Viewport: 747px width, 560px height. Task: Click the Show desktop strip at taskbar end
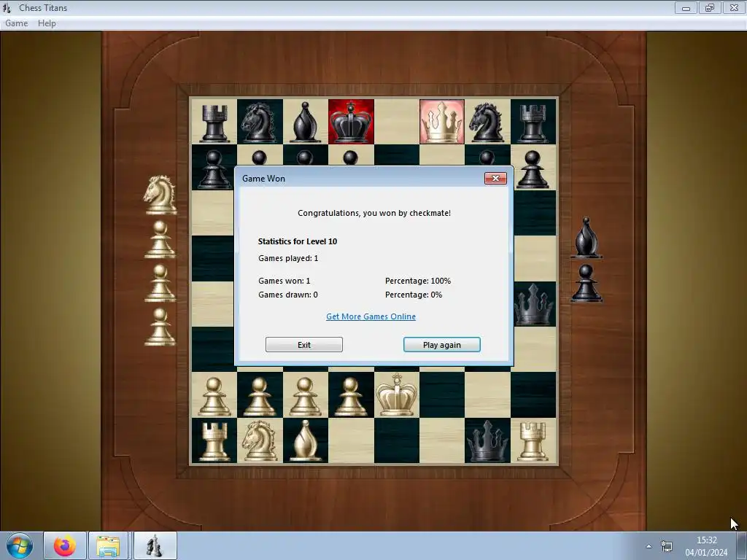click(742, 545)
